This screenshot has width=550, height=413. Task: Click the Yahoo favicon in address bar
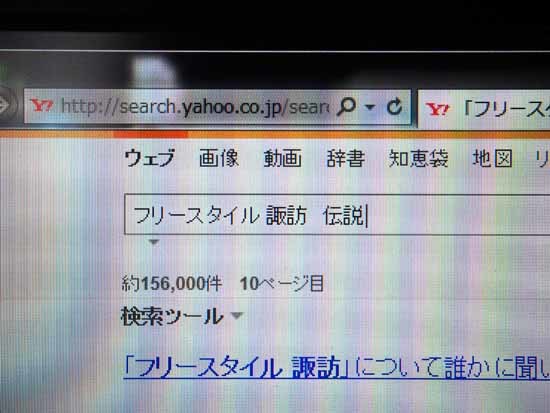[41, 105]
